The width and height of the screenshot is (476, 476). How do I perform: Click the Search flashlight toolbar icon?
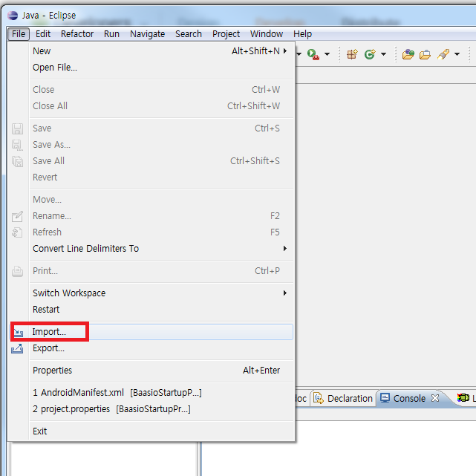[443, 54]
